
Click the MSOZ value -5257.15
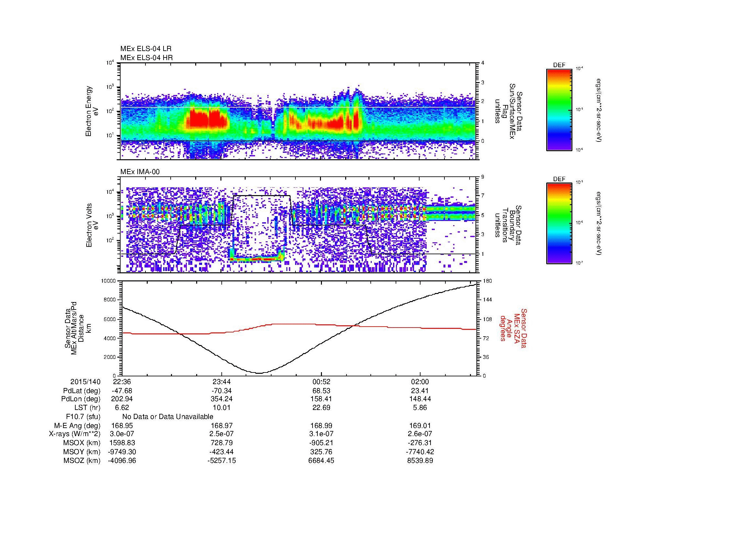[222, 461]
